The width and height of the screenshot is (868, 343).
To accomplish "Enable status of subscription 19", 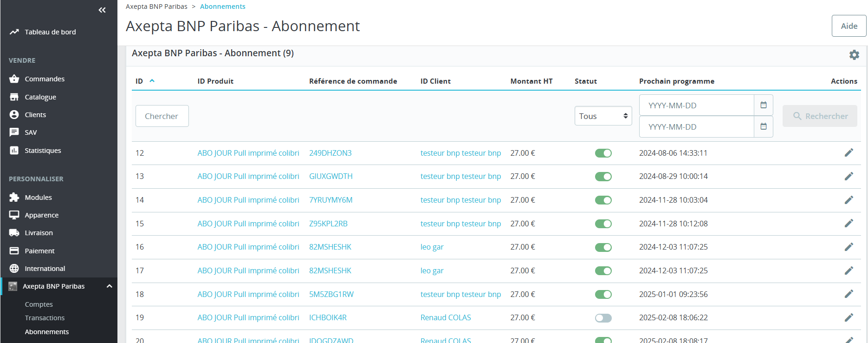I will click(x=603, y=318).
